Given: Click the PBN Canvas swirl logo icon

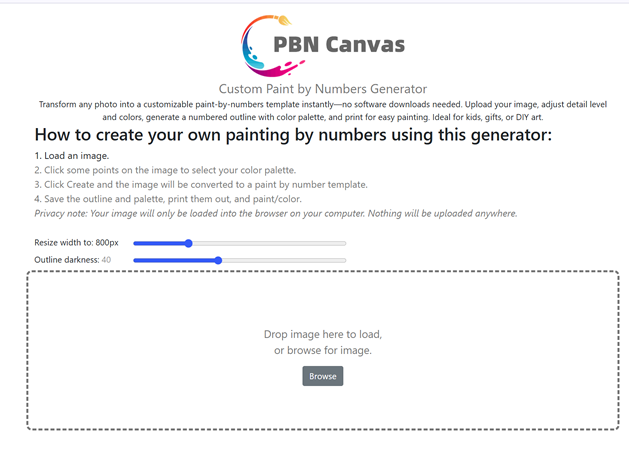Looking at the screenshot, I should [x=258, y=44].
